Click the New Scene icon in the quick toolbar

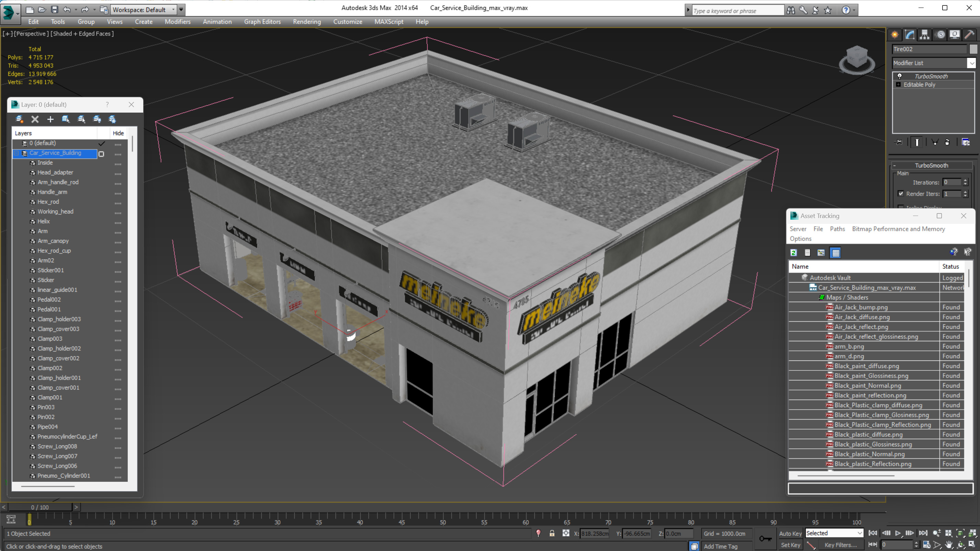(x=30, y=10)
